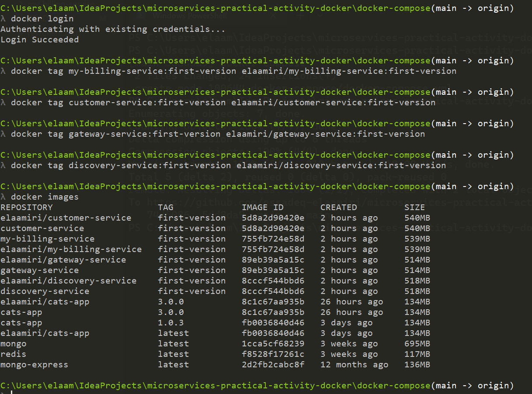This screenshot has width=532, height=394.
Task: Click the IMAGE ID column header
Action: coord(263,207)
